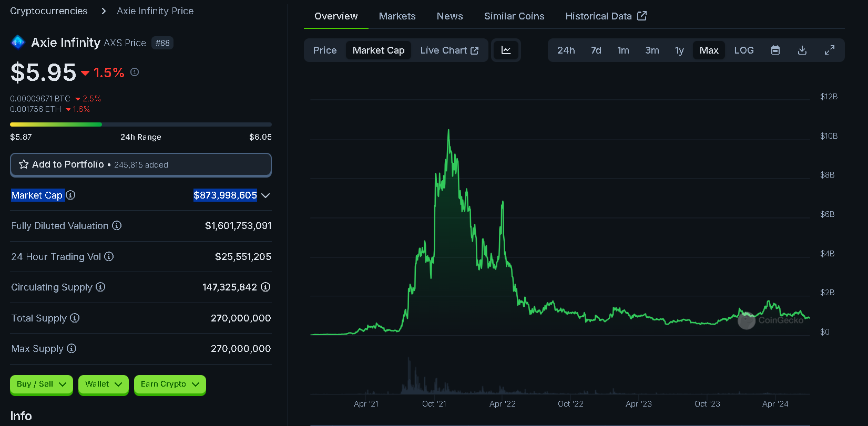The height and width of the screenshot is (426, 868).
Task: Click the Max Supply info icon
Action: click(72, 348)
